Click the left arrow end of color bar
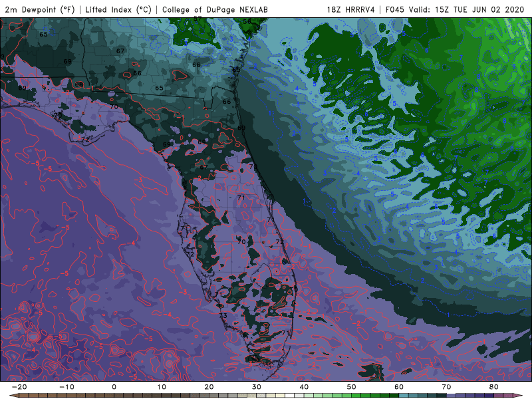Image resolution: width=532 pixels, height=399 pixels. [13, 396]
